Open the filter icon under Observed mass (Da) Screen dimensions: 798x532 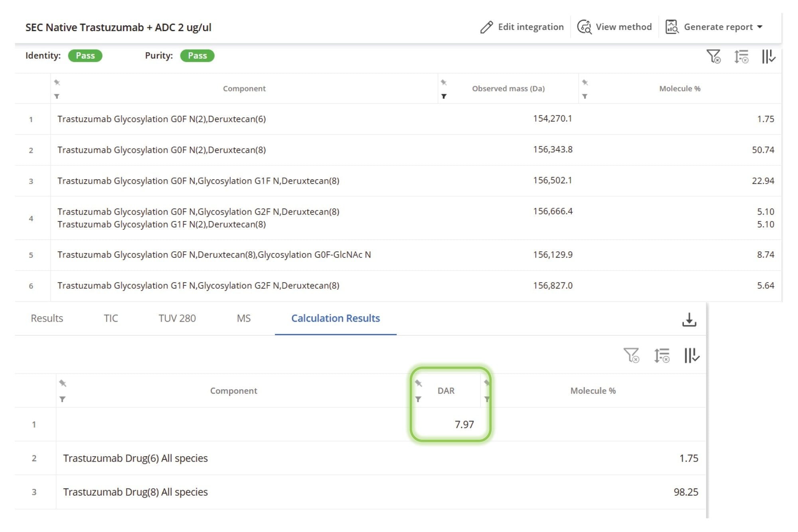tap(444, 96)
